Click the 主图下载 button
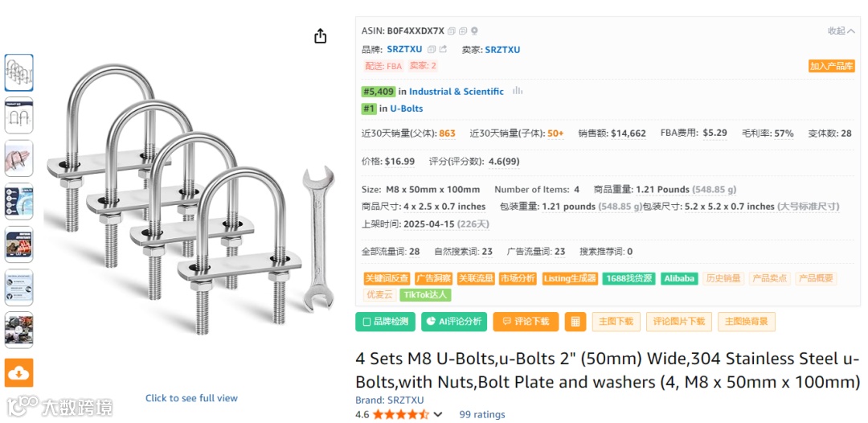This screenshot has height=423, width=868. click(x=616, y=322)
